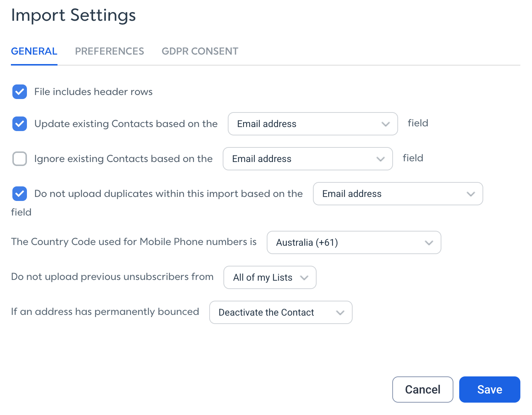Image resolution: width=532 pixels, height=415 pixels.
Task: Click the File includes header rows label
Action: coord(94,92)
